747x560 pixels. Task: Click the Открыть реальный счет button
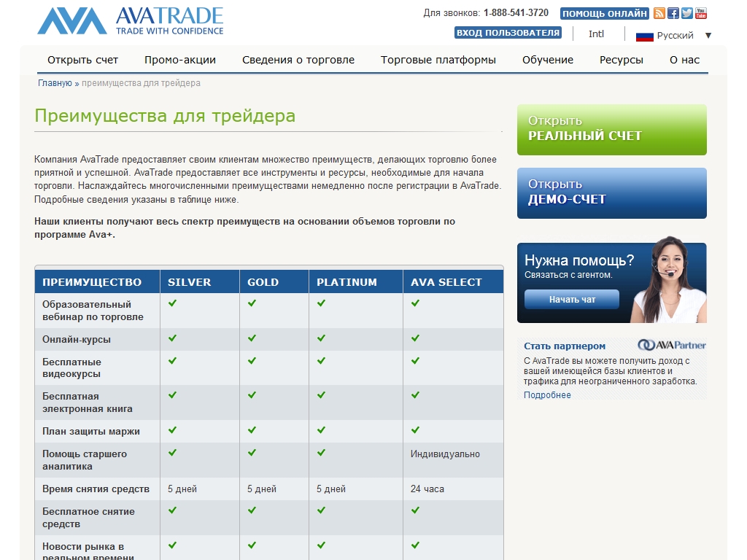pos(611,130)
